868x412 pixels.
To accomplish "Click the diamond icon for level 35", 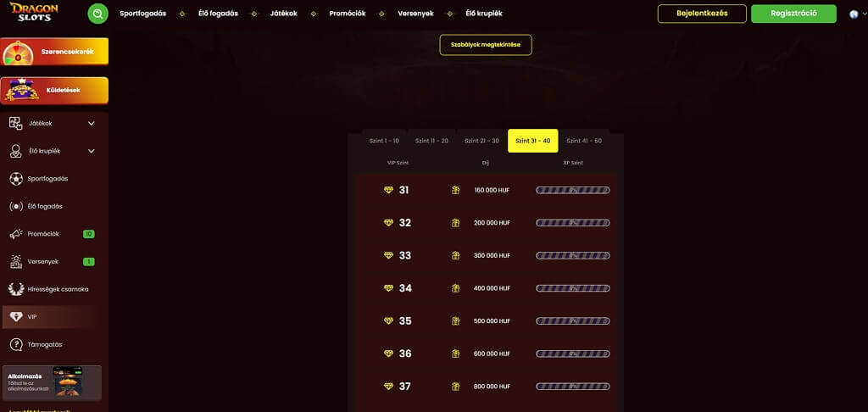I will 388,320.
